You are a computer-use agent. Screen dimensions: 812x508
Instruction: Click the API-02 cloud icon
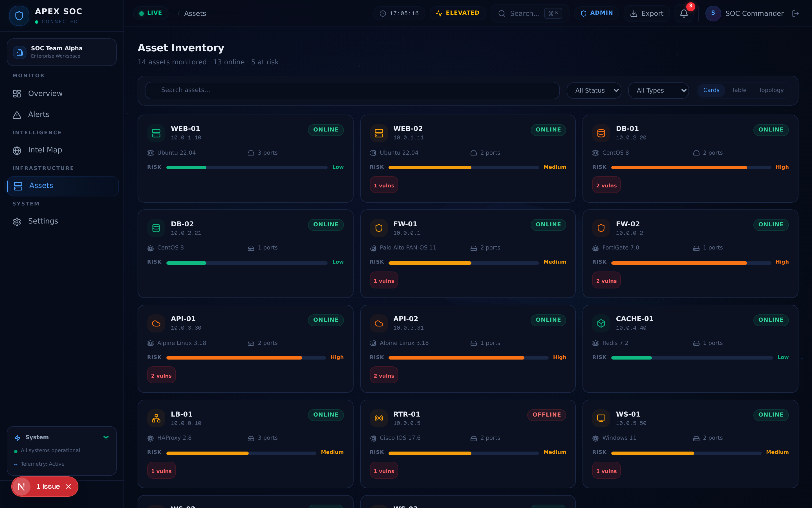point(379,323)
